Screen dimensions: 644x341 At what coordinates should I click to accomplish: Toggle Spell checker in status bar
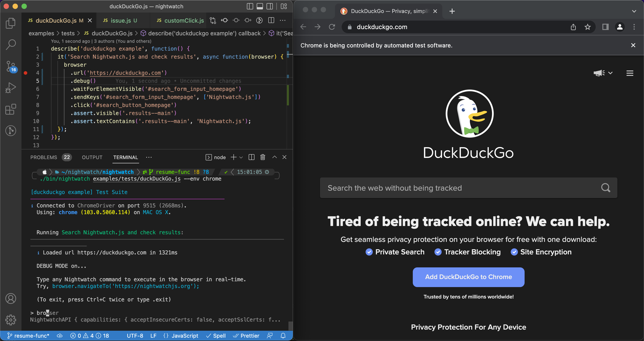coord(216,335)
